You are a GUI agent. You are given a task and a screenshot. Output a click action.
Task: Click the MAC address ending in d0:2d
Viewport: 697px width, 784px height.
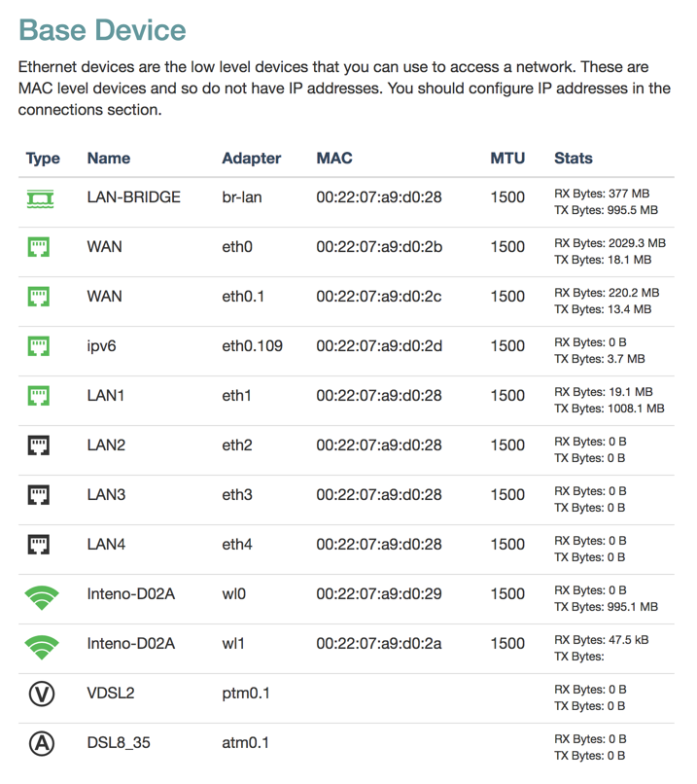click(x=379, y=346)
